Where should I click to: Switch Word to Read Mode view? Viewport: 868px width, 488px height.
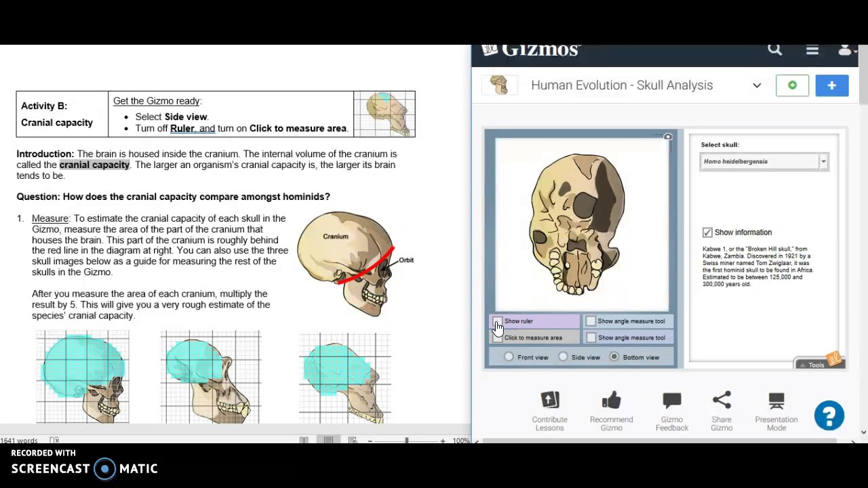click(x=304, y=441)
